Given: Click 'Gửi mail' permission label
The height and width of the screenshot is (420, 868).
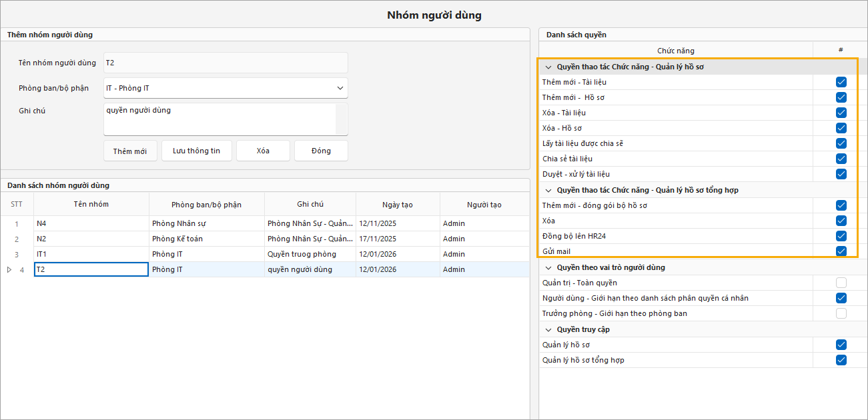Looking at the screenshot, I should coord(556,251).
